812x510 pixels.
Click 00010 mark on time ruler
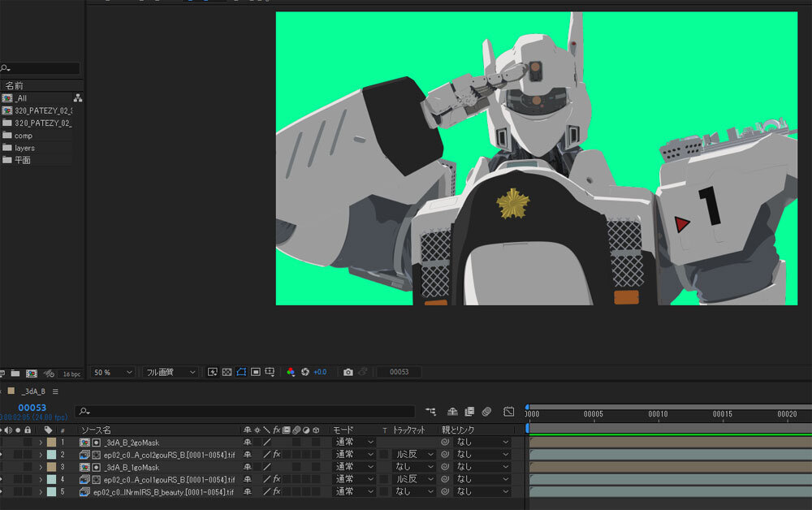(658, 414)
